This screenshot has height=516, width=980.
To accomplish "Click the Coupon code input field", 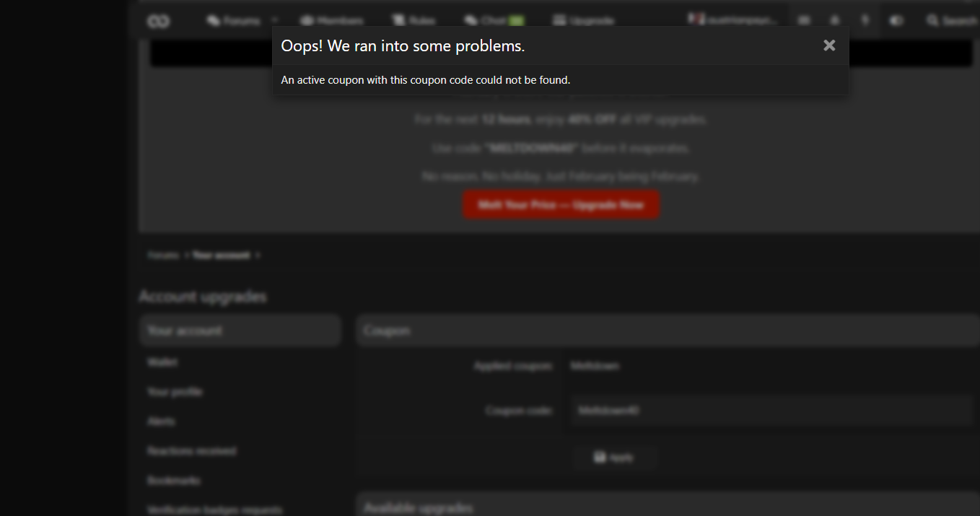I will (x=771, y=411).
